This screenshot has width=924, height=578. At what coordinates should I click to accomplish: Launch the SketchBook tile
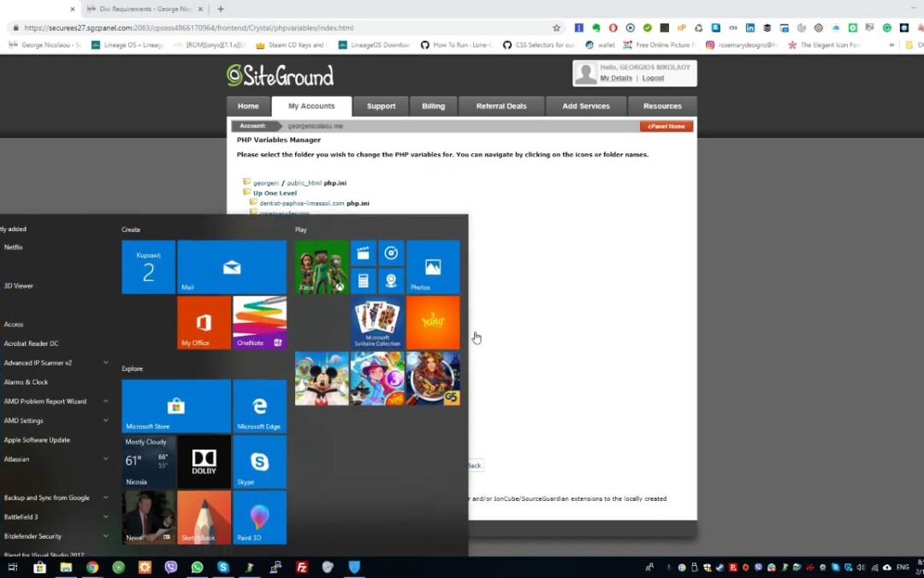(x=204, y=517)
